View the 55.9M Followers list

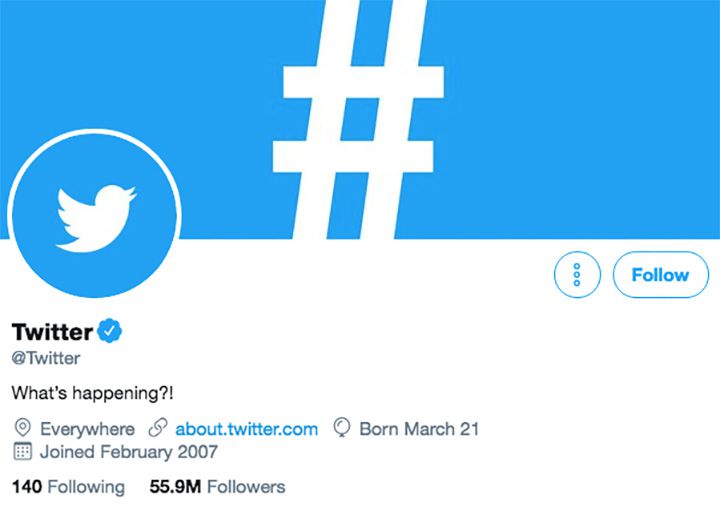217,487
